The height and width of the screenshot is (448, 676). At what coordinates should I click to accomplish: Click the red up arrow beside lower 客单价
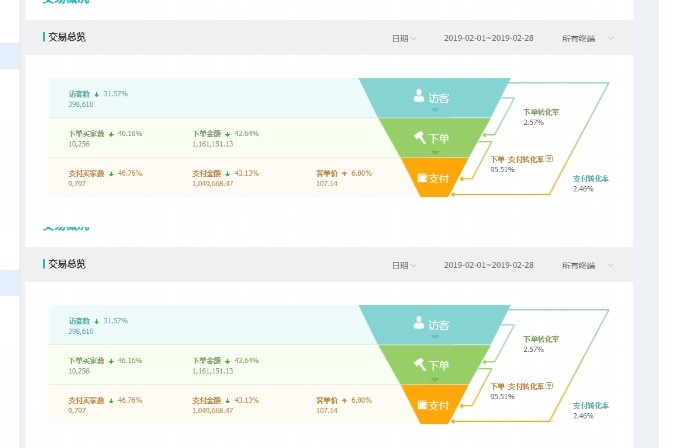click(x=344, y=400)
